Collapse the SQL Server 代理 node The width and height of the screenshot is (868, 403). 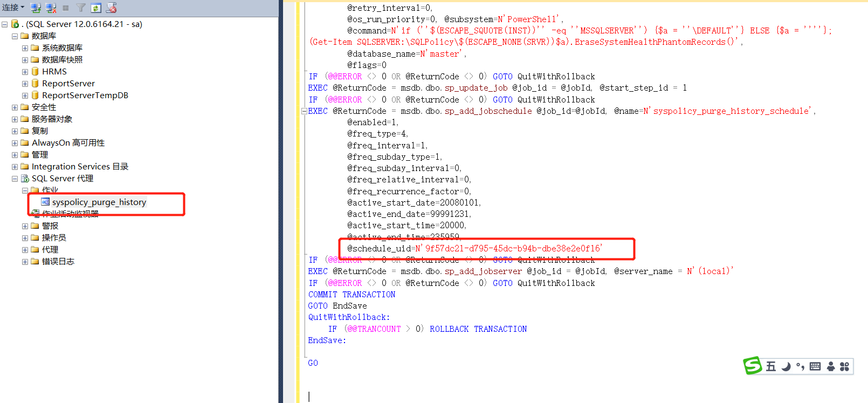click(x=15, y=179)
